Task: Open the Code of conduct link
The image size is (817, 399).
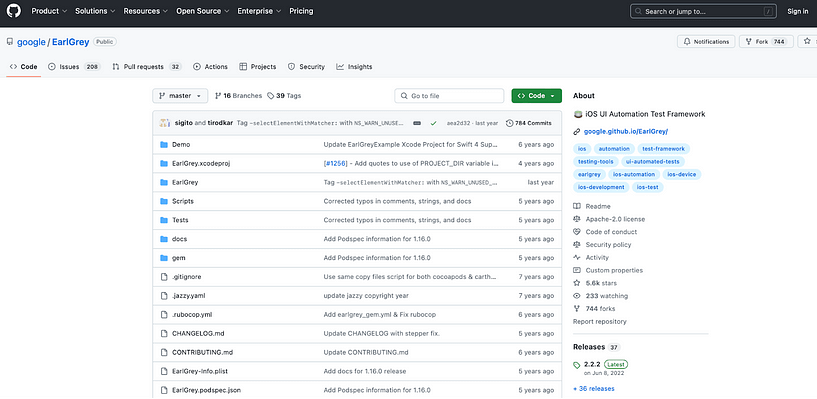Action: click(x=611, y=232)
